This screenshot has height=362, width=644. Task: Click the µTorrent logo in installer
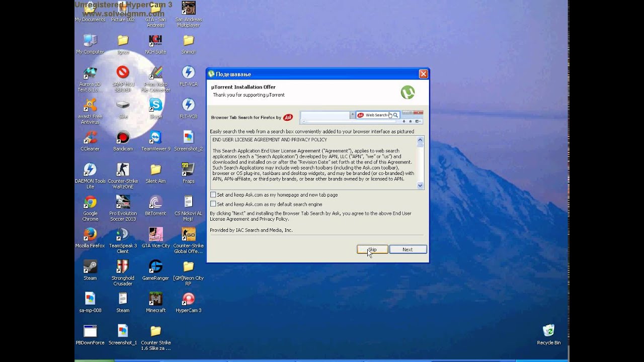point(408,92)
